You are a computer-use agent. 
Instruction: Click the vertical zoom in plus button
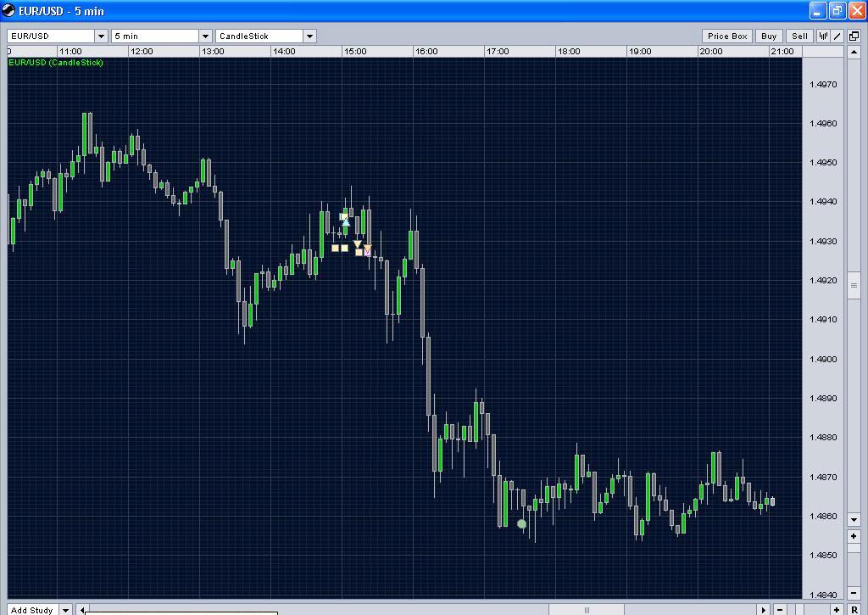click(x=854, y=536)
